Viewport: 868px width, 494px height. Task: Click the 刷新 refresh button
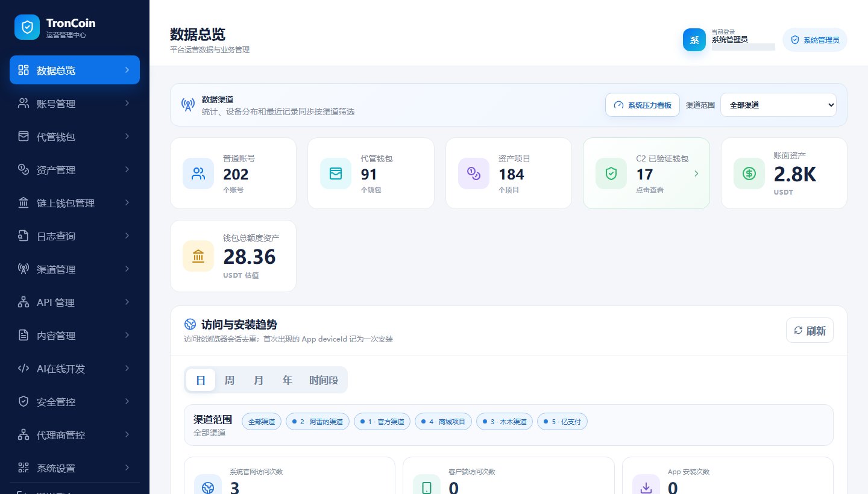pyautogui.click(x=810, y=330)
